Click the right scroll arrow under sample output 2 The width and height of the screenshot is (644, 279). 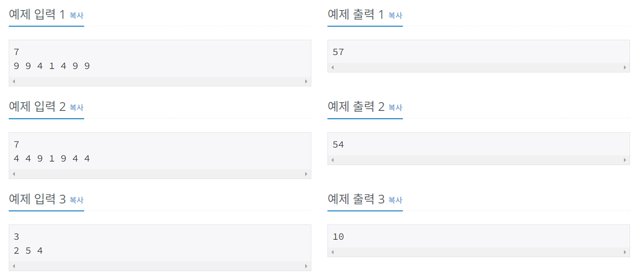pyautogui.click(x=625, y=160)
